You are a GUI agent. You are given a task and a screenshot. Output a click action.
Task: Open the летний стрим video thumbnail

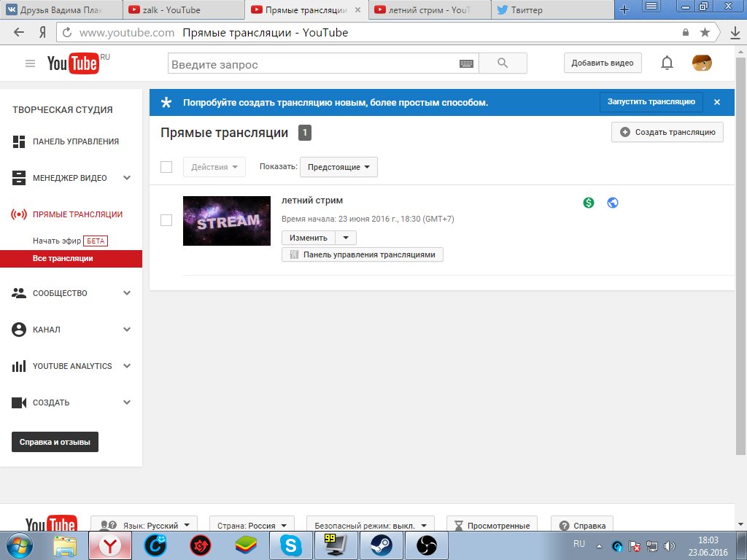click(x=226, y=221)
